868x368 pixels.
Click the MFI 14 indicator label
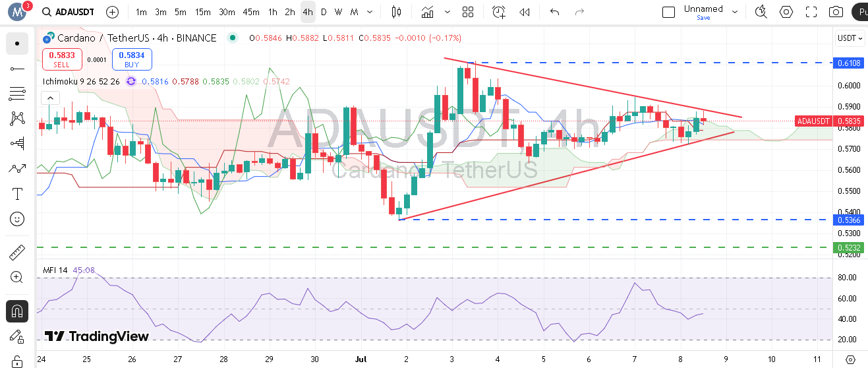coord(55,270)
